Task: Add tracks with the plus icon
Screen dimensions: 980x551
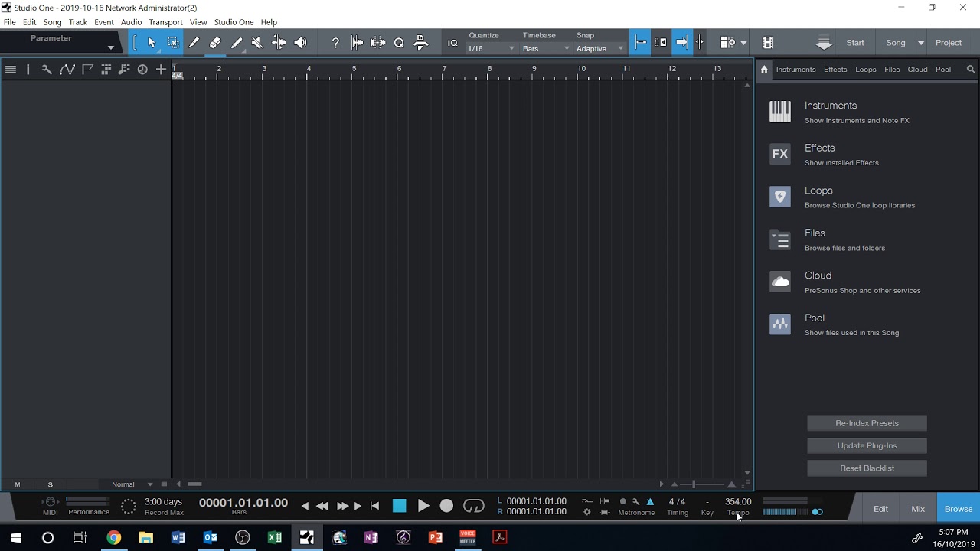Action: click(x=161, y=70)
